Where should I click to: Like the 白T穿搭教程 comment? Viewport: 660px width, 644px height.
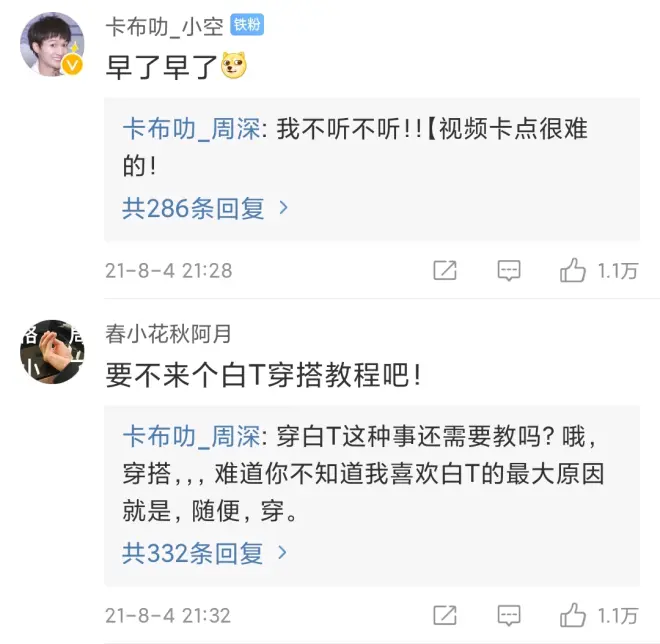pos(573,615)
